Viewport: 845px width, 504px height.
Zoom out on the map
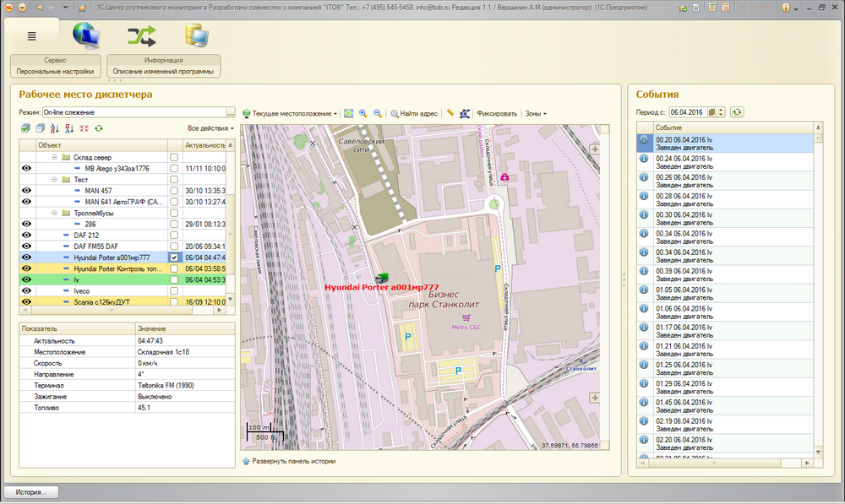pyautogui.click(x=378, y=113)
